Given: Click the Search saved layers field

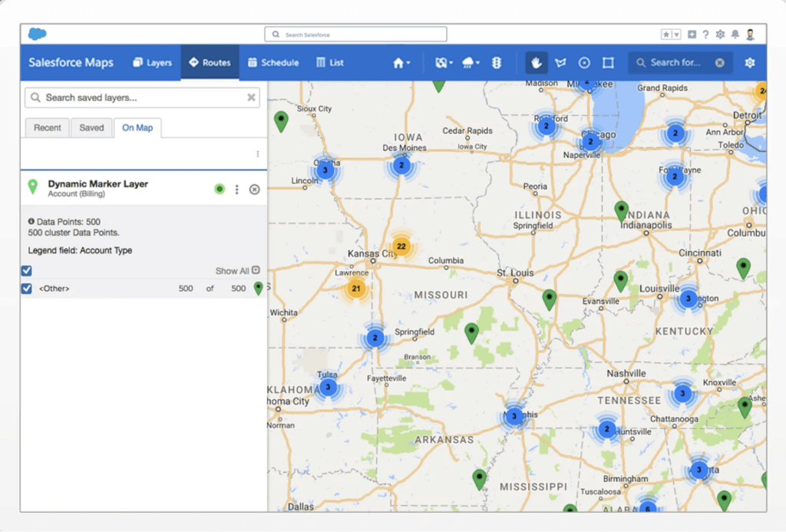Looking at the screenshot, I should [x=143, y=97].
